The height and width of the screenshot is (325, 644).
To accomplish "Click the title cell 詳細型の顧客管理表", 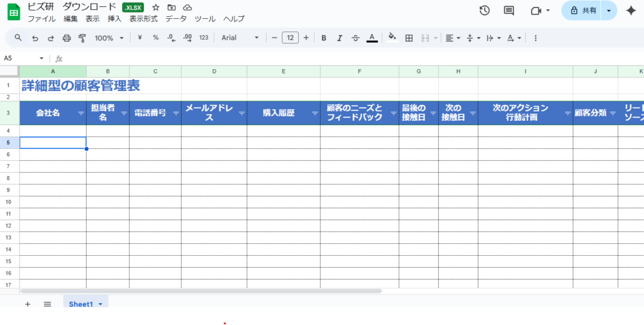I will click(81, 85).
